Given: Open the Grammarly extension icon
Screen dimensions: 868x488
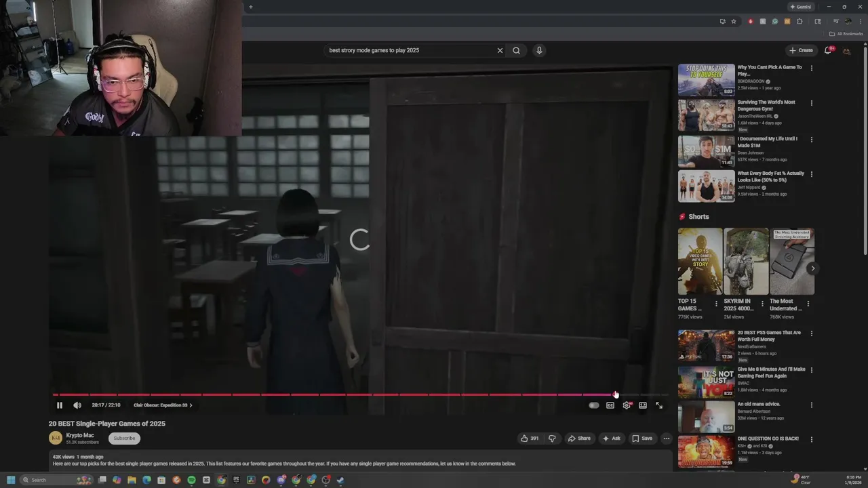Looking at the screenshot, I should click(x=775, y=21).
